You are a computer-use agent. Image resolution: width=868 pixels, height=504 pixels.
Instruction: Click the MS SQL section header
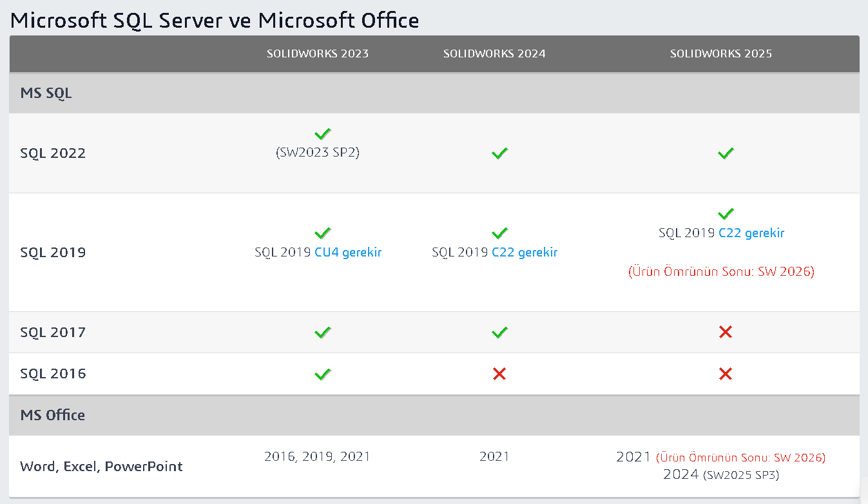coord(46,93)
